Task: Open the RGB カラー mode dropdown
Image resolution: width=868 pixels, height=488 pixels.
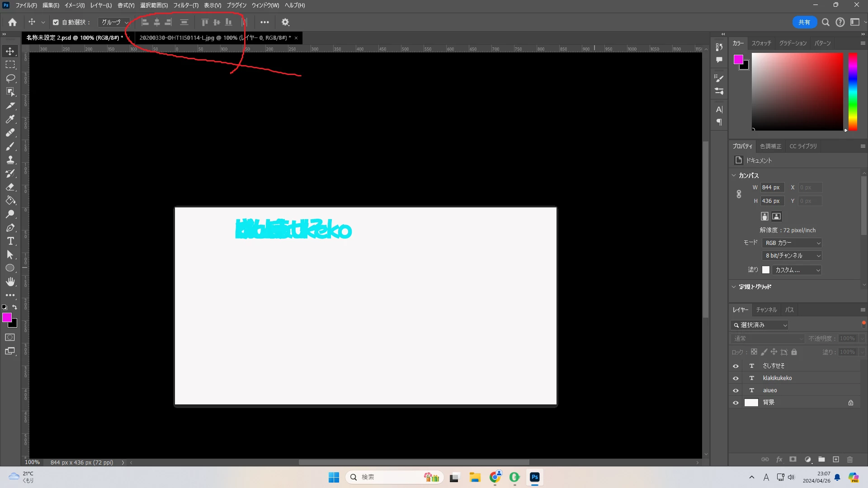Action: click(x=792, y=243)
